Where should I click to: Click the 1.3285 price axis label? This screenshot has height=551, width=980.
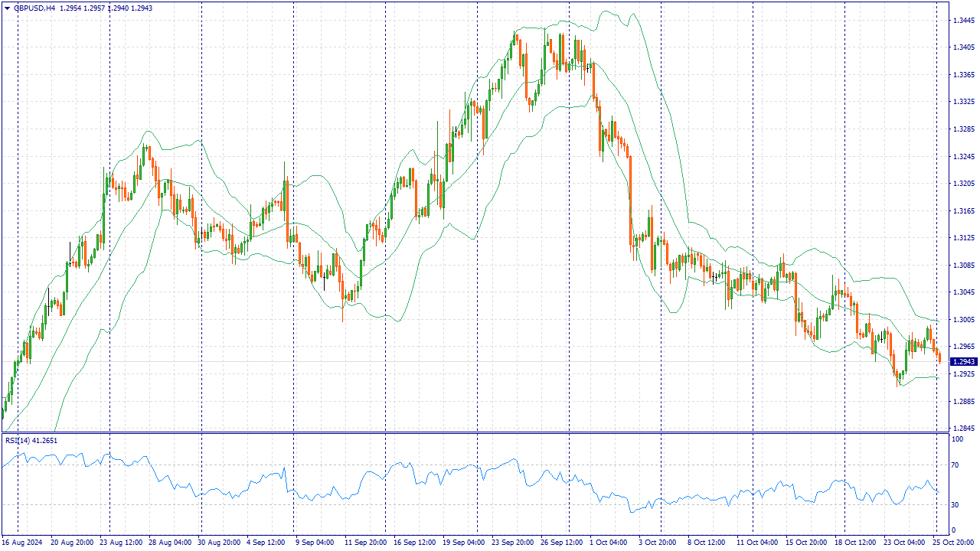click(963, 129)
